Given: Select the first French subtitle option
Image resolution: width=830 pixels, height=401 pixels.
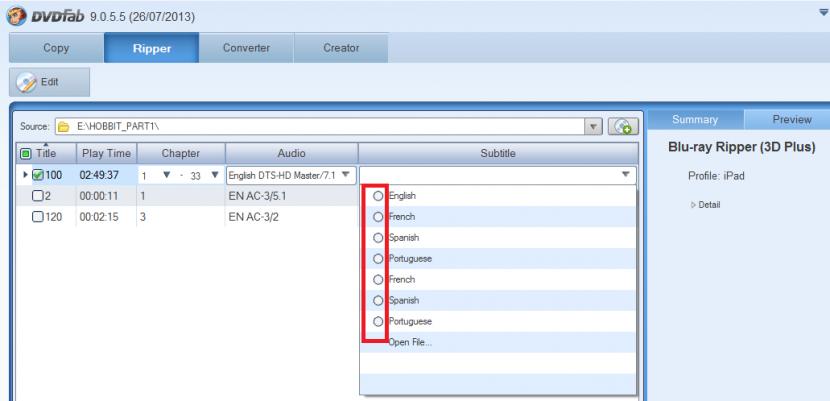Looking at the screenshot, I should coord(377,217).
